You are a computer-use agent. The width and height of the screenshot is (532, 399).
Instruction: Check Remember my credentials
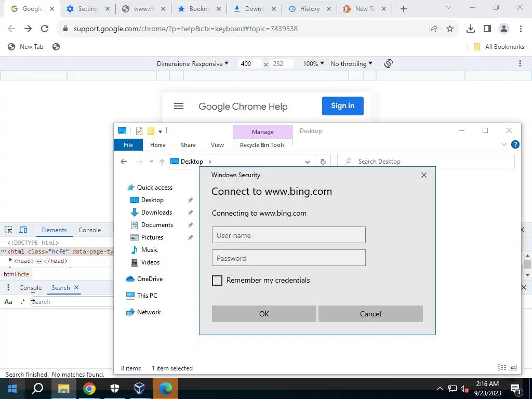click(x=217, y=280)
